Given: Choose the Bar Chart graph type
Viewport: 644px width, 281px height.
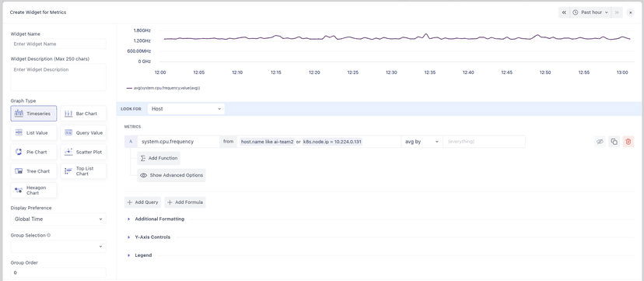Looking at the screenshot, I should coord(83,114).
